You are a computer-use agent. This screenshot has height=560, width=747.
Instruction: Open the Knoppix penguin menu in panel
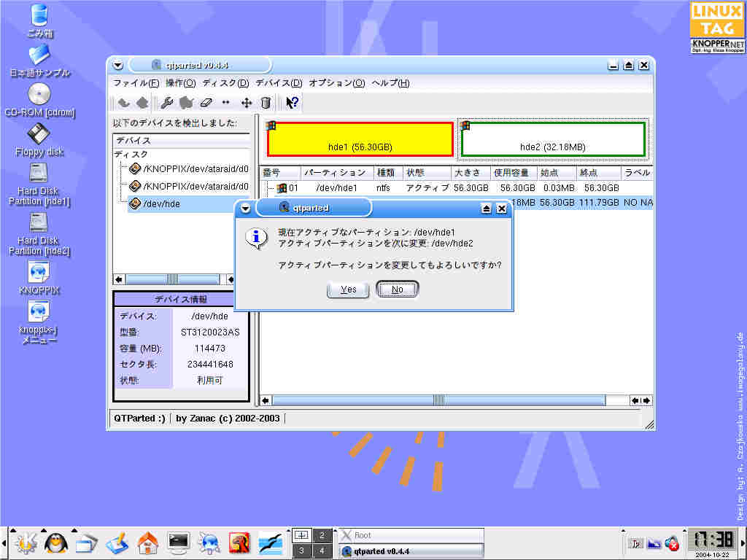[55, 543]
